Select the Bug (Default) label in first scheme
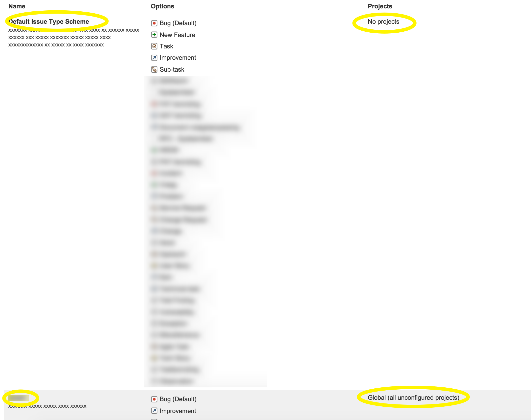Screen dimensions: 531x420 178,23
